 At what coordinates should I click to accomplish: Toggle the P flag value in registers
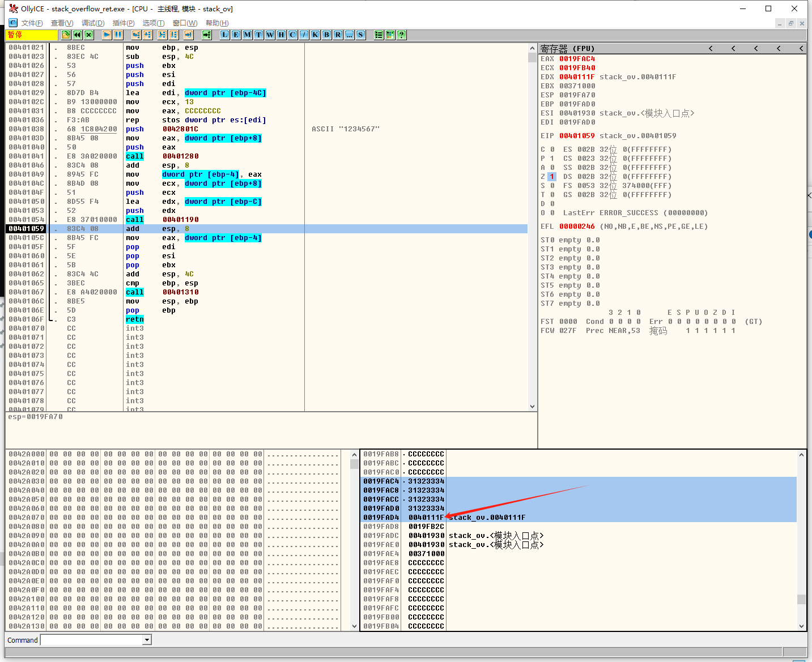[552, 159]
